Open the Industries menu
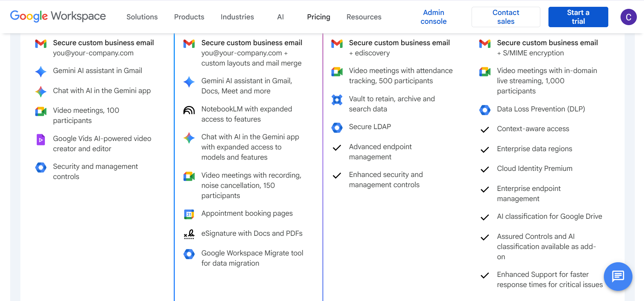Image resolution: width=644 pixels, height=301 pixels. pyautogui.click(x=237, y=17)
